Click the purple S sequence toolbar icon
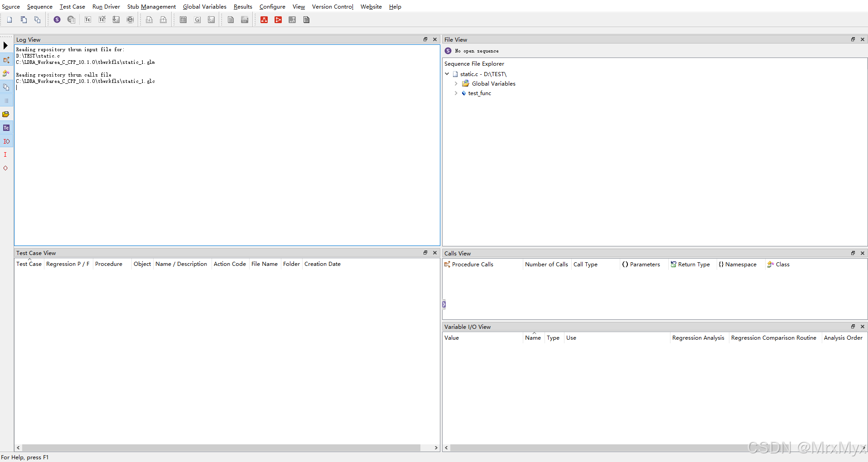This screenshot has width=868, height=462. pyautogui.click(x=57, y=19)
